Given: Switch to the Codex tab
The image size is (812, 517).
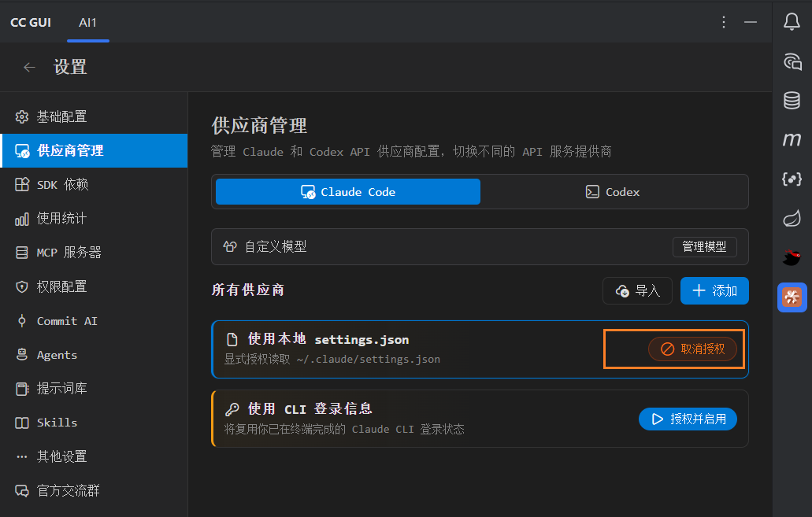Looking at the screenshot, I should [x=613, y=191].
